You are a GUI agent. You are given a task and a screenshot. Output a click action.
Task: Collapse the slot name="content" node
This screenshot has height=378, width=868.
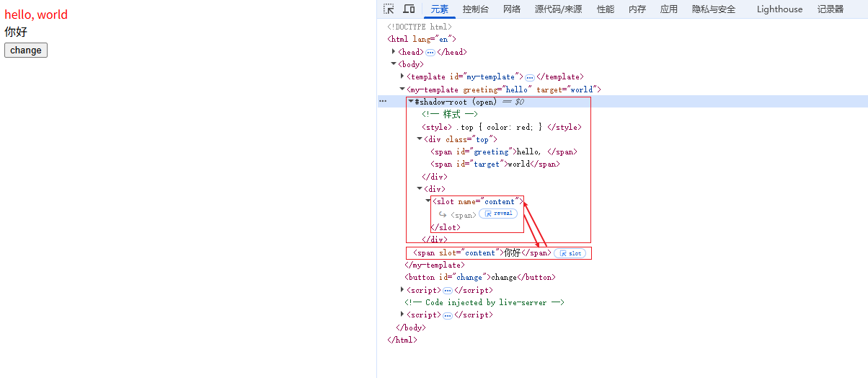pyautogui.click(x=428, y=201)
